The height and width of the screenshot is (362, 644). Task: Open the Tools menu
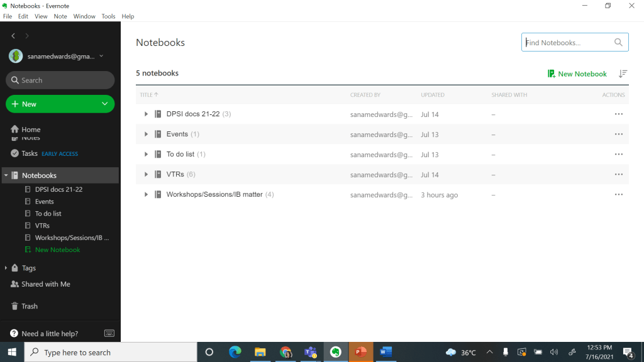pyautogui.click(x=108, y=16)
